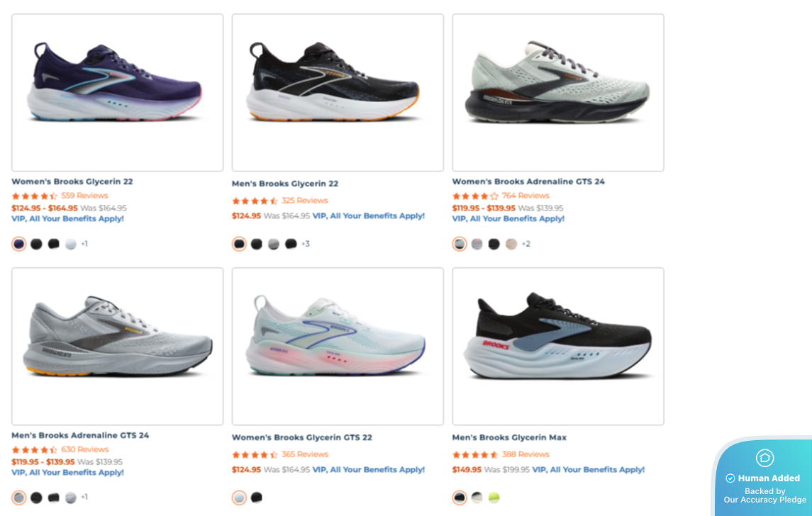
Task: Select lime green swatch for Men's Glycerin Max
Action: (x=494, y=498)
